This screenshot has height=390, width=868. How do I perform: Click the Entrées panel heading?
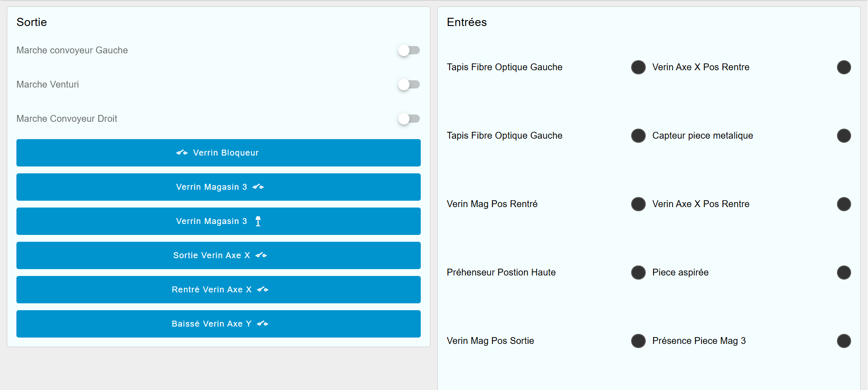467,22
